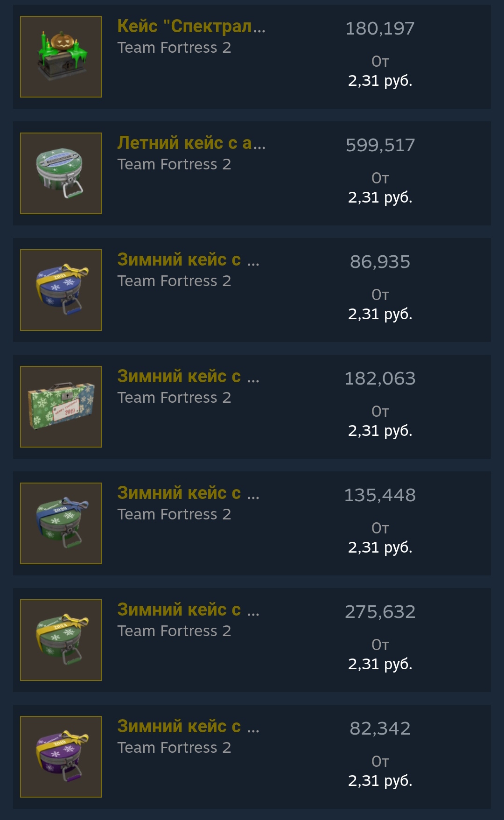This screenshot has width=504, height=820.
Task: Select the Merry Christmas 2019 suitcase icon
Action: tap(61, 406)
